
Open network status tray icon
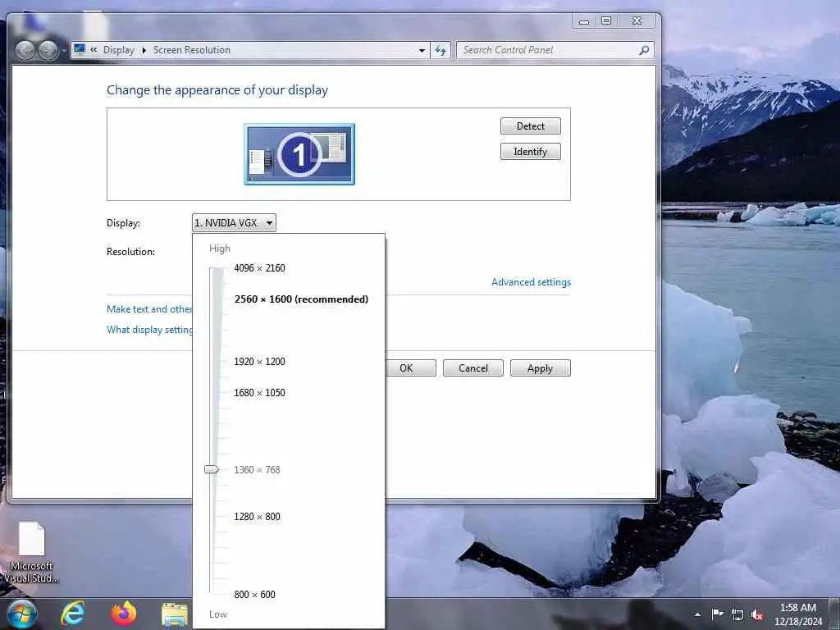coord(737,615)
